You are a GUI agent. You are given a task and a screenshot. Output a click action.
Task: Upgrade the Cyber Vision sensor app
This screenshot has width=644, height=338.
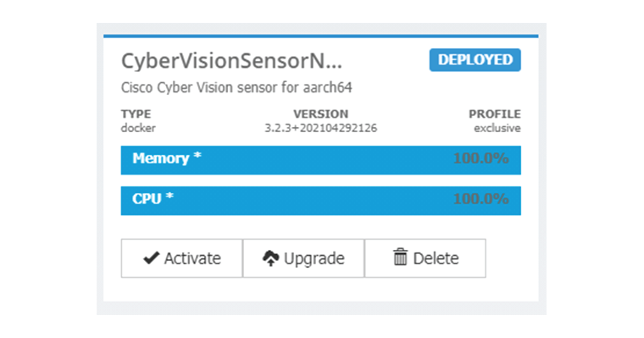(303, 258)
